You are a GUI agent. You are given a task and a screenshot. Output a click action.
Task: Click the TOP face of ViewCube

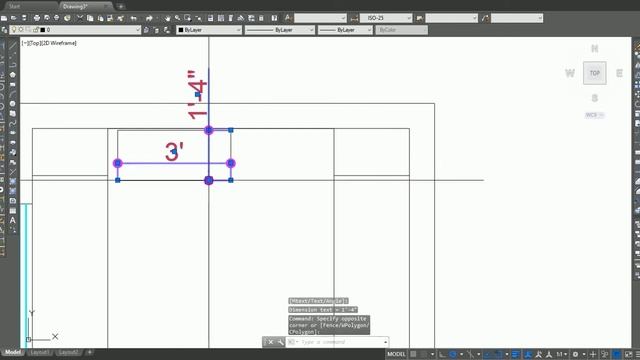[x=595, y=73]
